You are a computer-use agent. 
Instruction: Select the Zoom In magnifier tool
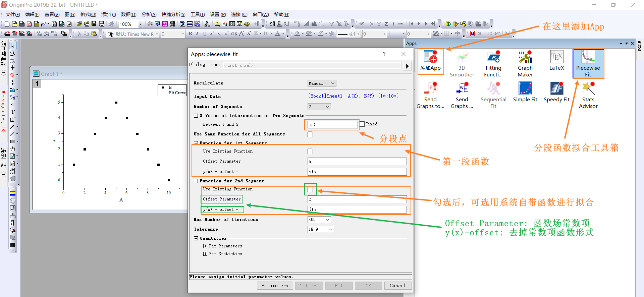point(13,53)
